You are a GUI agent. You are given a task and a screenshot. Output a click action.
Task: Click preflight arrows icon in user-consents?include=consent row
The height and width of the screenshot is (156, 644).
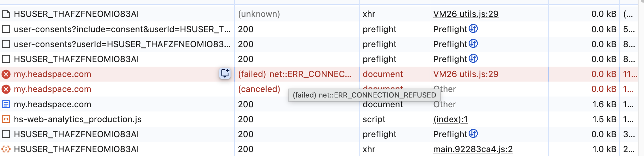click(473, 29)
